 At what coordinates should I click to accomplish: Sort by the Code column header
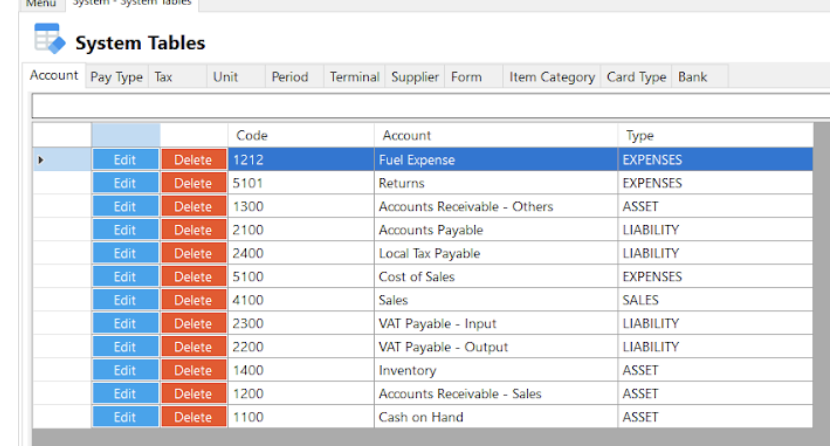301,135
